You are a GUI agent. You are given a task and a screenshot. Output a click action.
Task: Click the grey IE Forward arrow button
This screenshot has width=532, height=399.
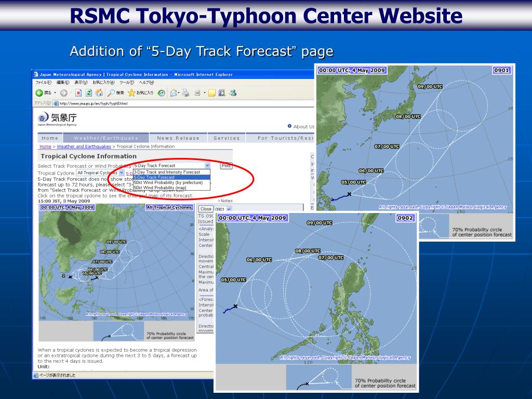(x=63, y=92)
